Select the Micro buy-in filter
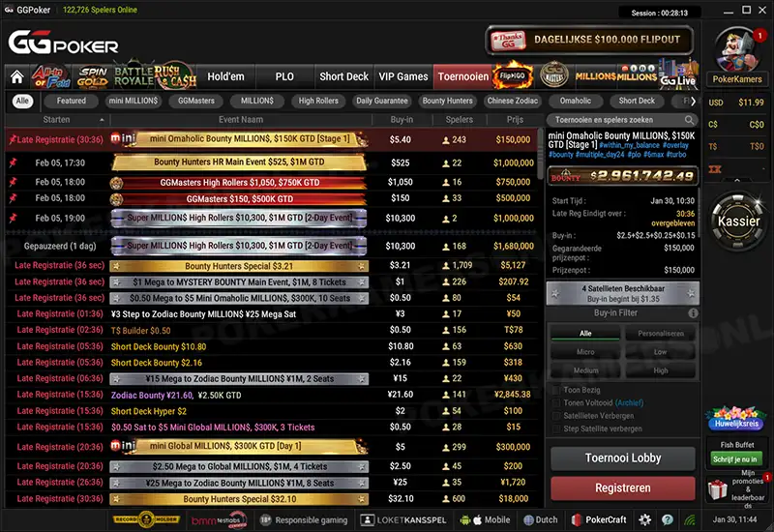The image size is (774, 532). (x=585, y=352)
